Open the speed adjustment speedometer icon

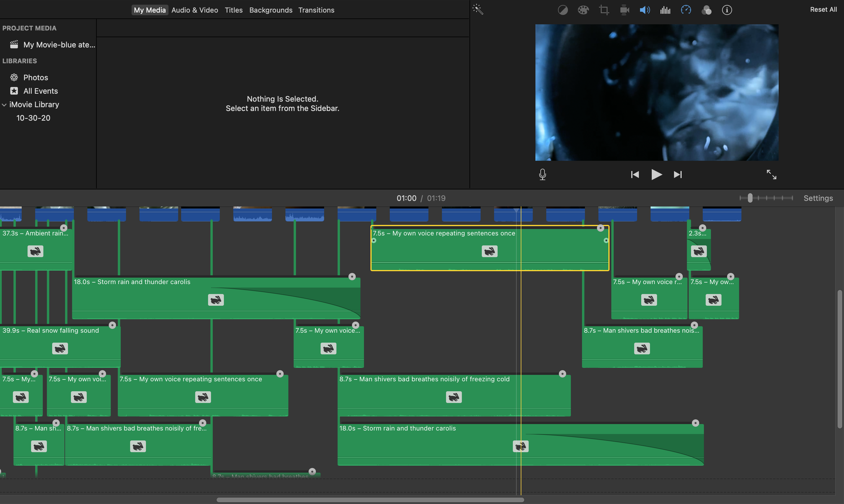pyautogui.click(x=686, y=10)
